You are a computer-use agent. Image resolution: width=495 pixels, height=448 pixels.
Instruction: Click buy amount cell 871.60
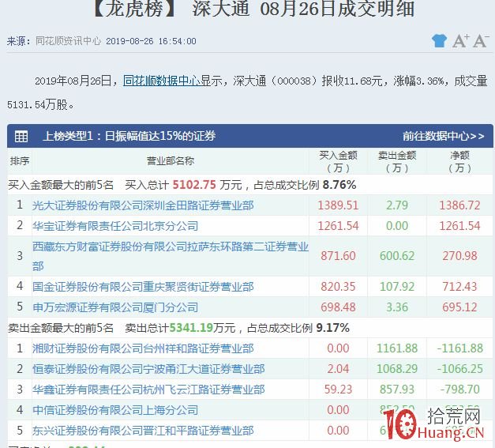point(338,256)
